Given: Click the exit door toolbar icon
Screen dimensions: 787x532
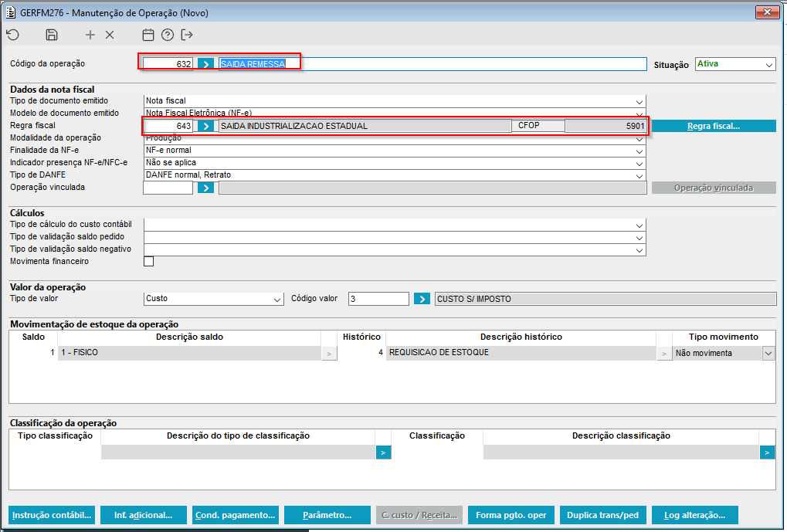Looking at the screenshot, I should pos(187,35).
